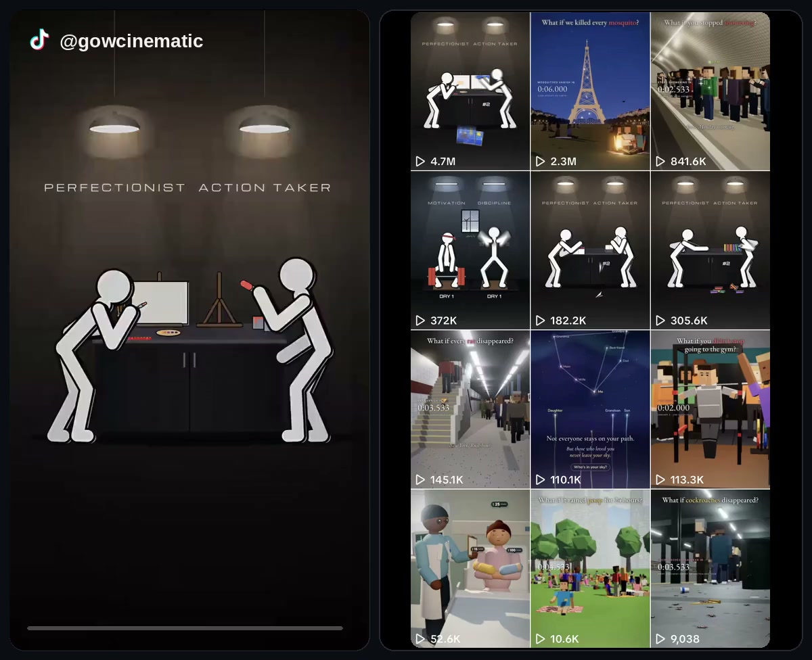Select the 110.1K view count
Screen dimensions: 812x660
(x=566, y=479)
